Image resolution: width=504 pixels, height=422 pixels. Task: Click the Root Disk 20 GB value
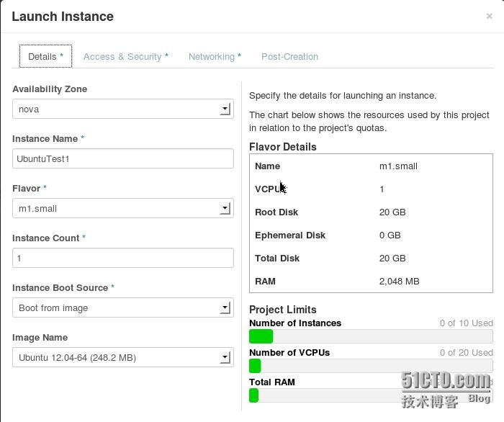pos(392,212)
